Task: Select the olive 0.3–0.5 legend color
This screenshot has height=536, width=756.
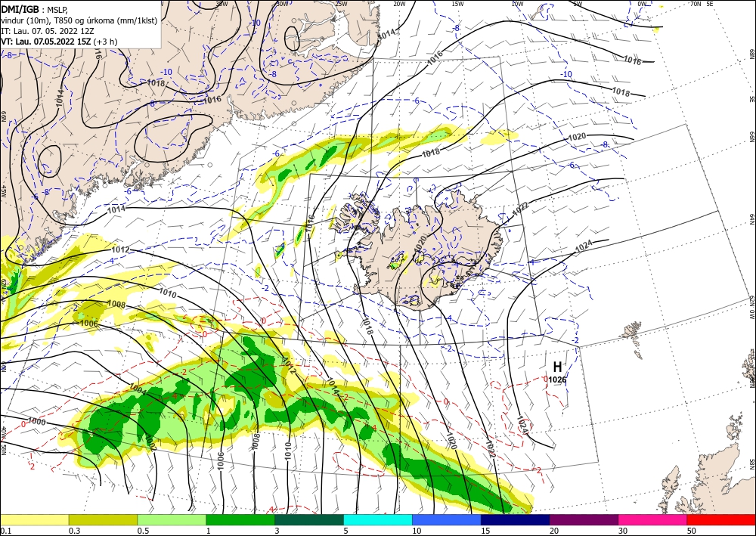Action: tap(103, 519)
